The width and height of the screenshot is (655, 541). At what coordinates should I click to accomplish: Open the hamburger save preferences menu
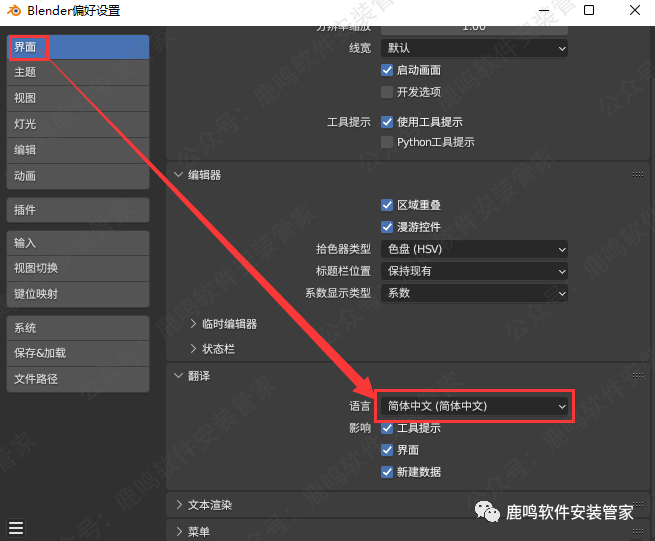(x=16, y=528)
